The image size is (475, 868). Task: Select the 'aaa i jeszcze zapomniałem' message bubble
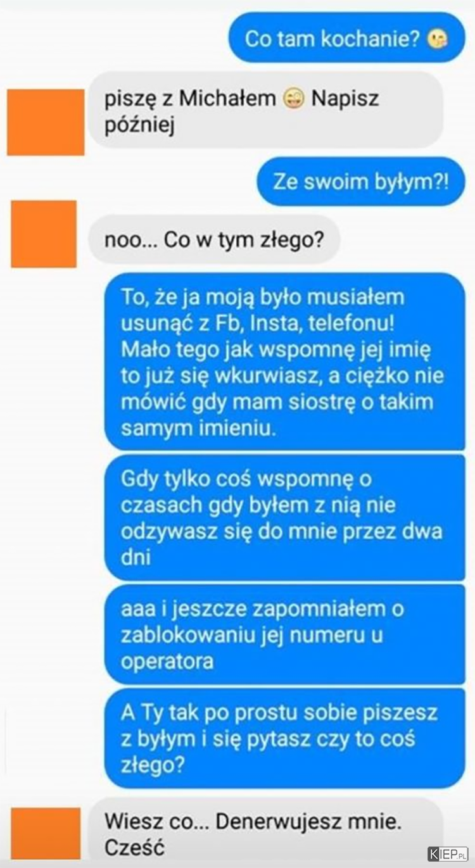point(284,634)
